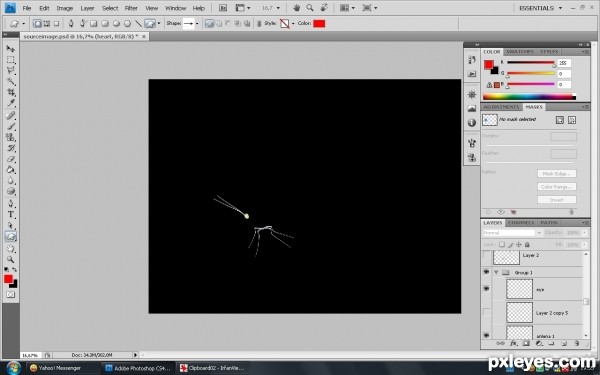Click the Windows Start button
The height and width of the screenshot is (375, 600).
point(13,368)
